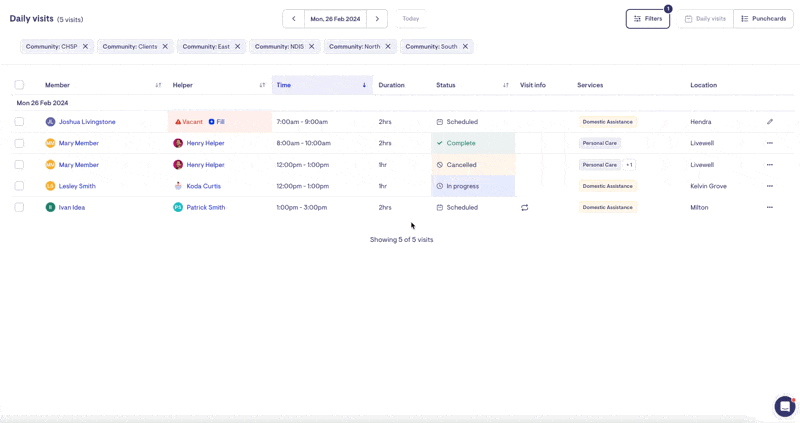Open Patrick Smith helper profile

tap(206, 208)
